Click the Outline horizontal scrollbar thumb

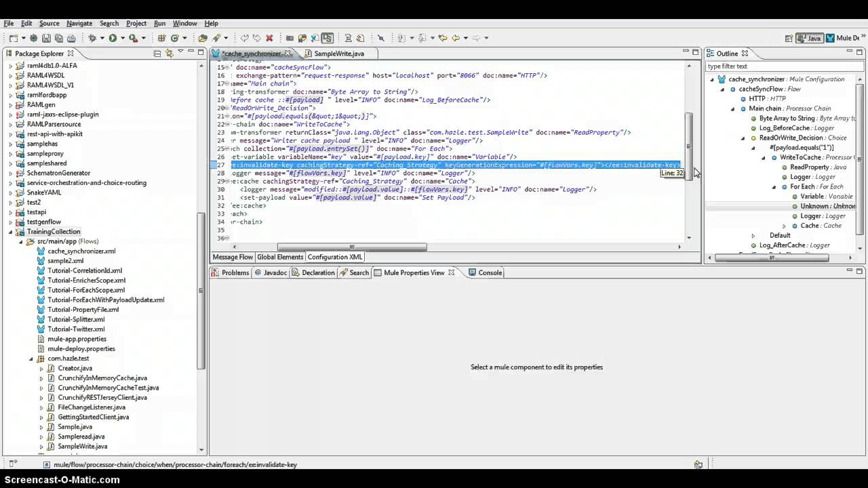[x=772, y=258]
